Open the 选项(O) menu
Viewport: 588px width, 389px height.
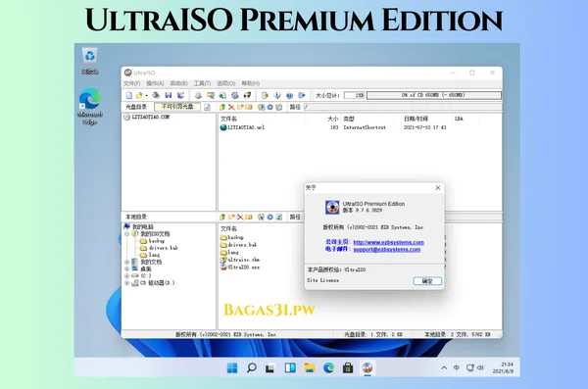[225, 83]
